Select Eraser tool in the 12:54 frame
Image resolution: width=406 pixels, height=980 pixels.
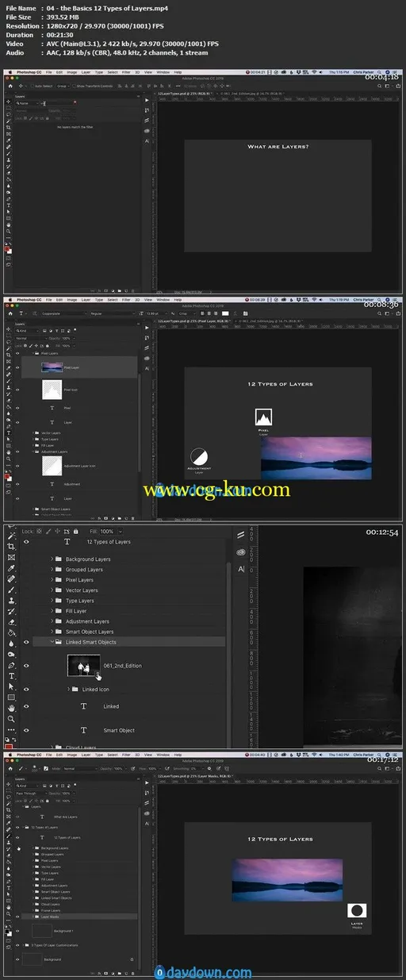(11, 623)
